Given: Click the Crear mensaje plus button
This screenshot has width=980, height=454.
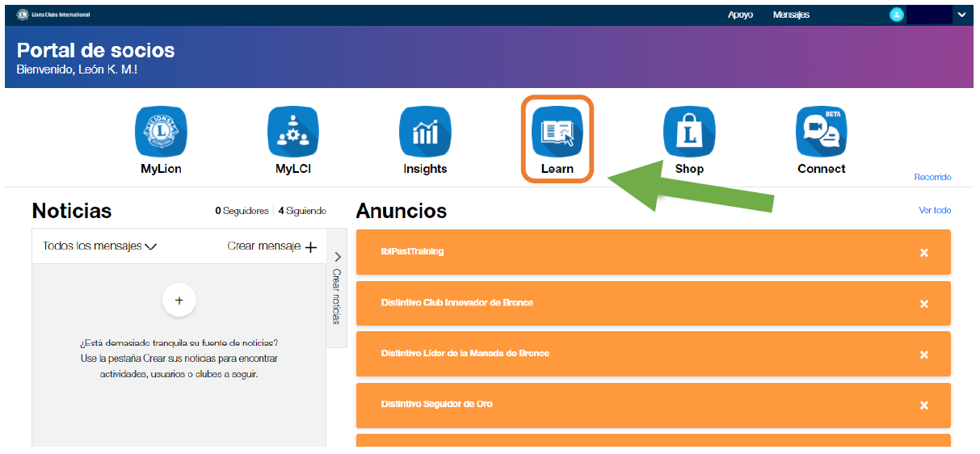Looking at the screenshot, I should [x=310, y=247].
